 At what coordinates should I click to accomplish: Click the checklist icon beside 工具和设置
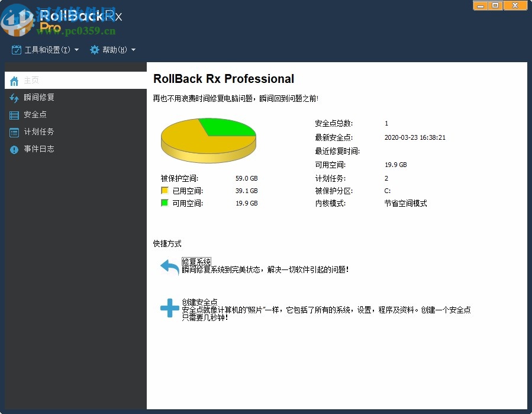(15, 50)
